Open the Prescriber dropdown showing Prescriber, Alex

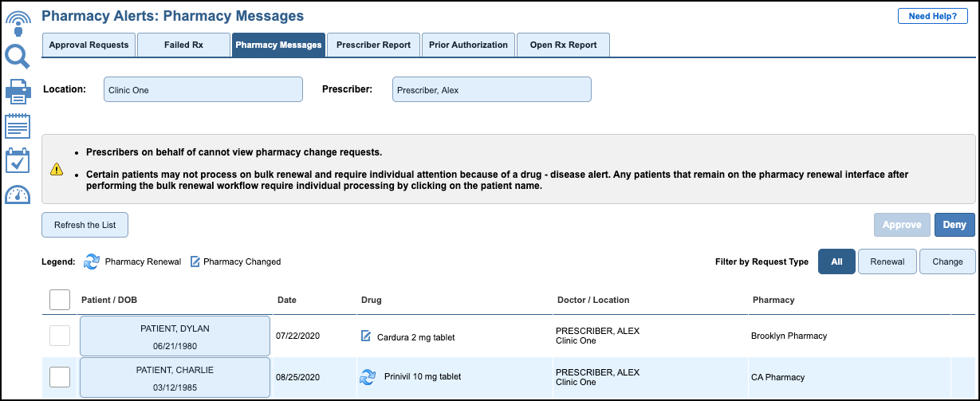pos(492,89)
